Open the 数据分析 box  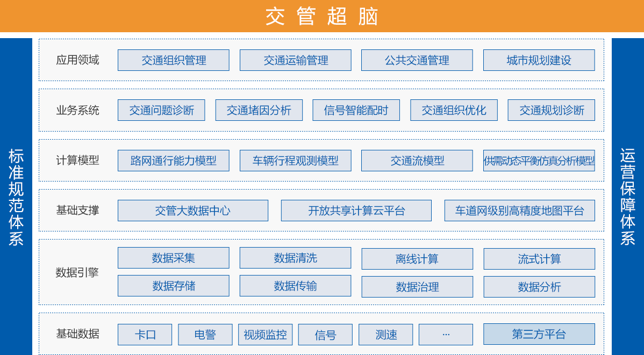click(x=539, y=287)
